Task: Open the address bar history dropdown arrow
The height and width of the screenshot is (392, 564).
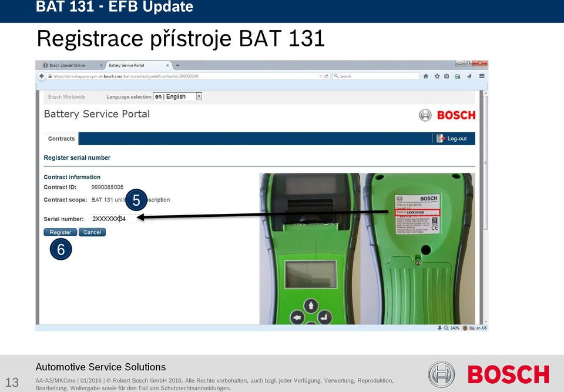Action: coord(321,76)
